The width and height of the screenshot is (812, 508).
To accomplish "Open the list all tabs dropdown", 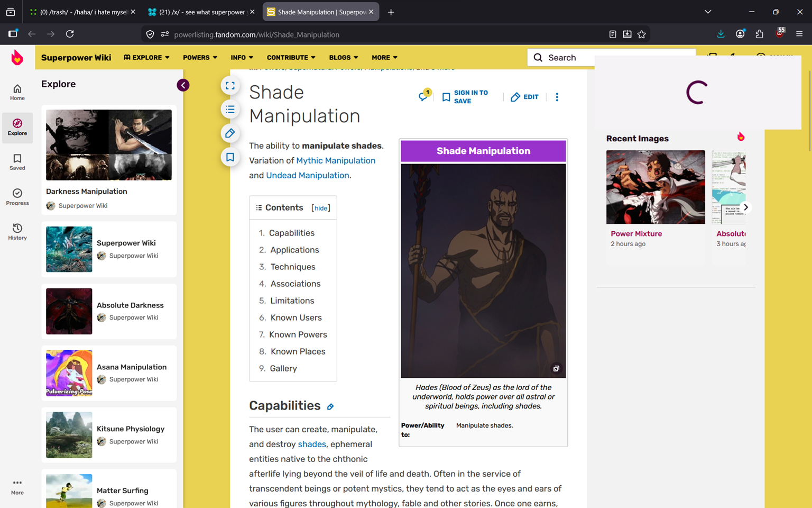I will (708, 12).
